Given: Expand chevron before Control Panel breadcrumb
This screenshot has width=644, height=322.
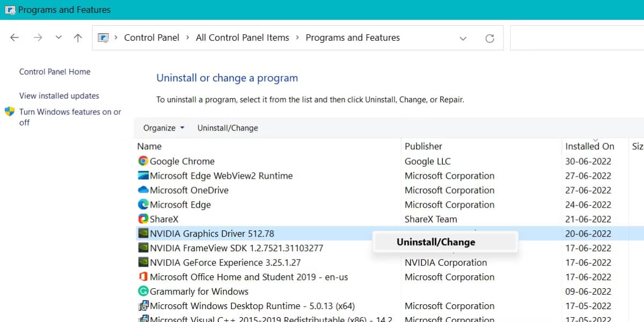Looking at the screenshot, I should coord(116,38).
